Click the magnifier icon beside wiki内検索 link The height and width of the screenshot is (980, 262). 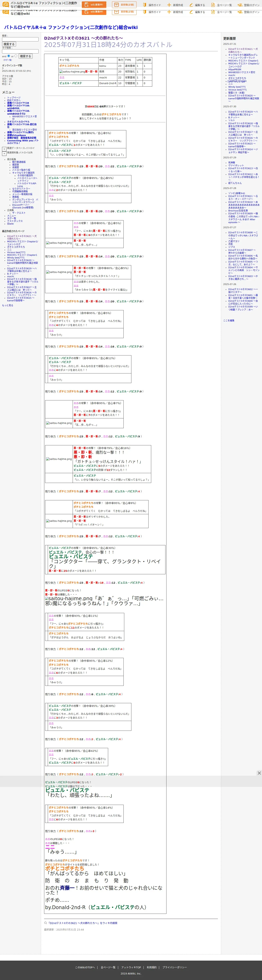click(46, 923)
